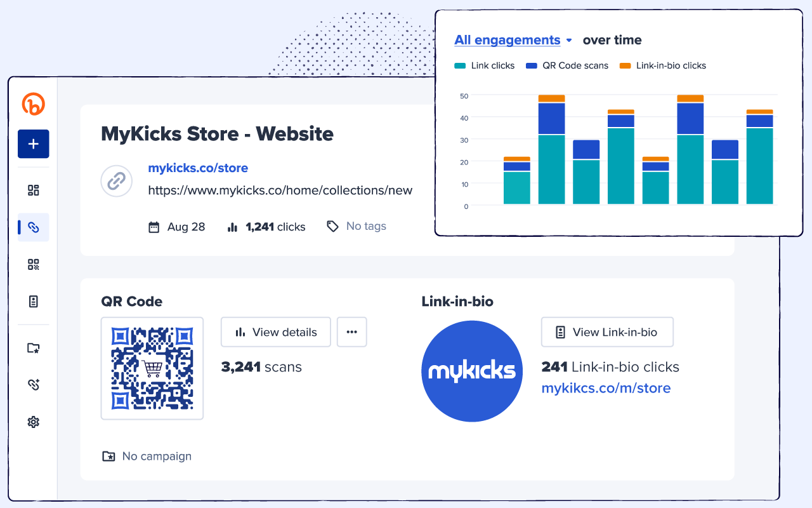
Task: Click the No campaign label
Action: click(x=157, y=456)
